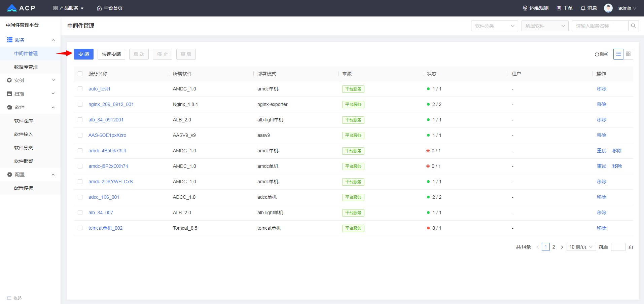
Task: Click the admin user avatar
Action: pyautogui.click(x=608, y=8)
